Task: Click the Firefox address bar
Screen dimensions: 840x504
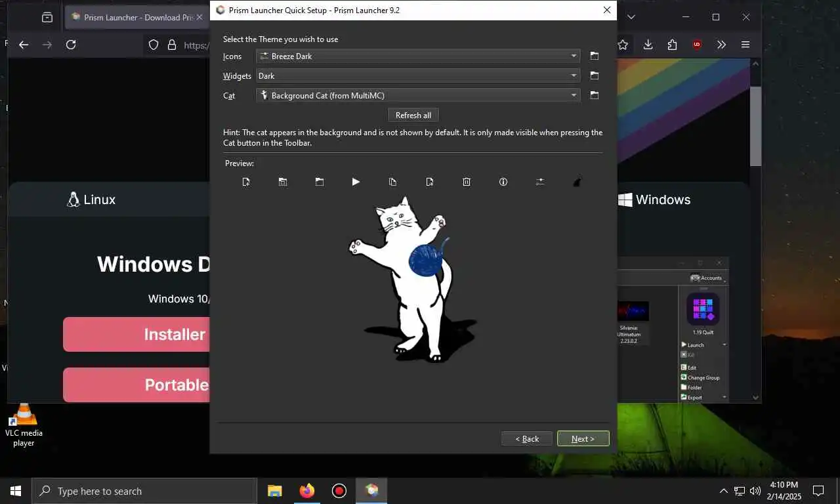Action: [x=196, y=45]
